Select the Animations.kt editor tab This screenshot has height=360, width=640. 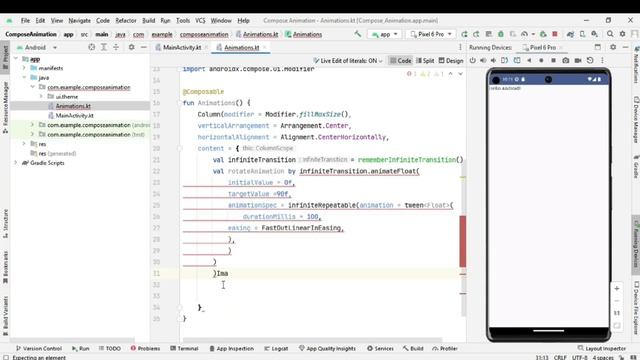tap(241, 47)
